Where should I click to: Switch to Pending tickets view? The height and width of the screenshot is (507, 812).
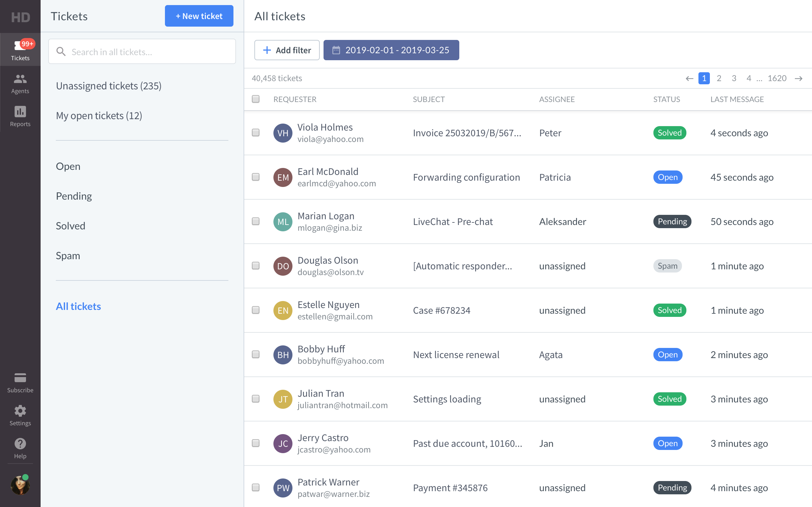tap(74, 196)
